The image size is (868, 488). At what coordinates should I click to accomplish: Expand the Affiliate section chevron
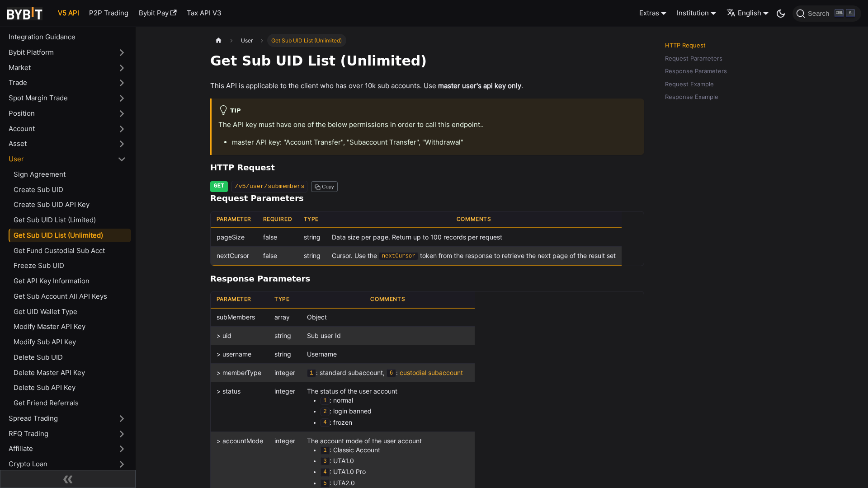coord(122,449)
